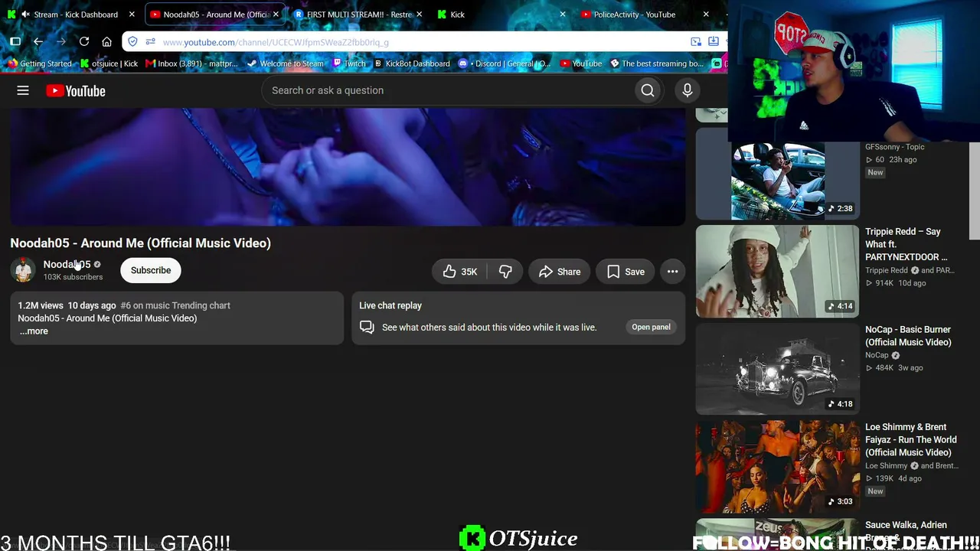This screenshot has width=980, height=551.
Task: Switch to FIRST MULTI STREAM Restream tab
Action: point(358,15)
